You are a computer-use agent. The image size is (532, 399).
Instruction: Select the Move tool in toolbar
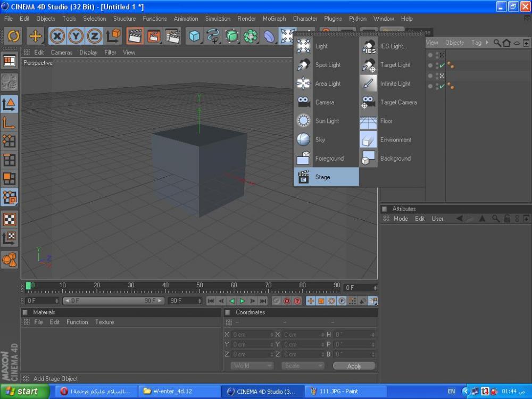(x=35, y=36)
